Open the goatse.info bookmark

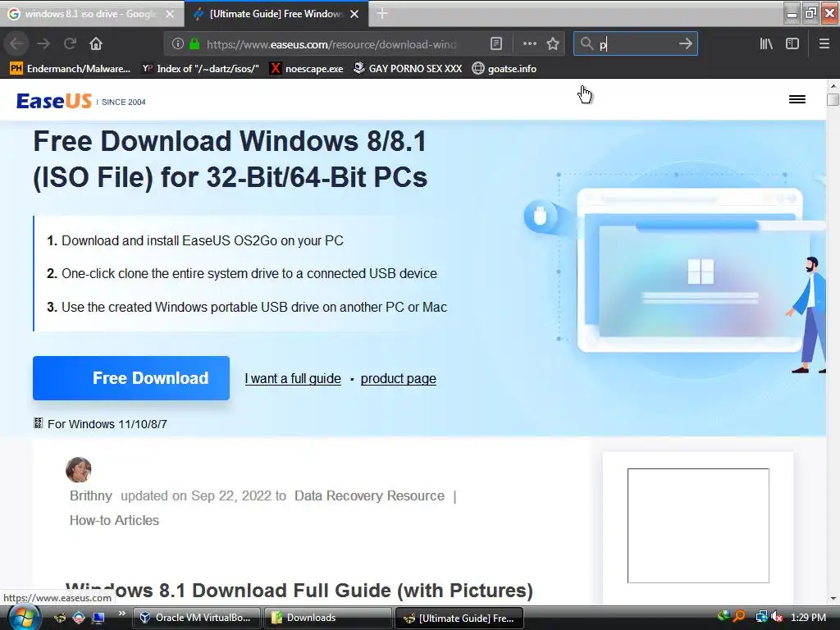(x=504, y=69)
